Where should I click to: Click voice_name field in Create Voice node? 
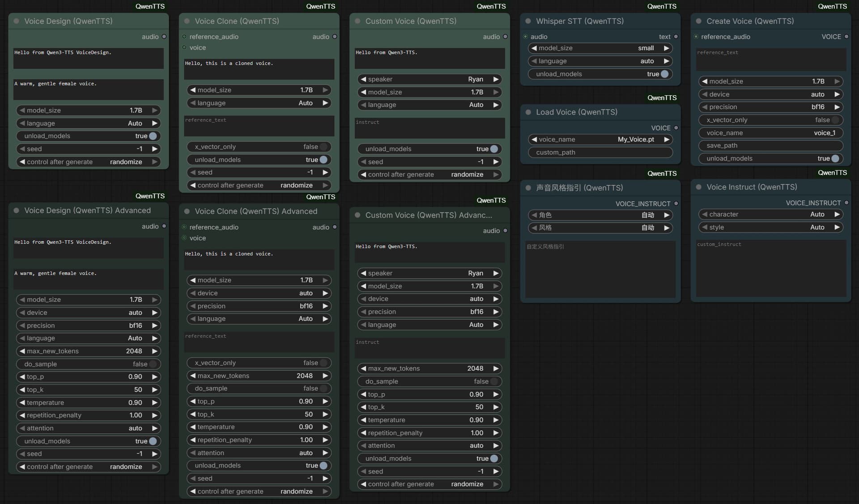[x=771, y=133]
